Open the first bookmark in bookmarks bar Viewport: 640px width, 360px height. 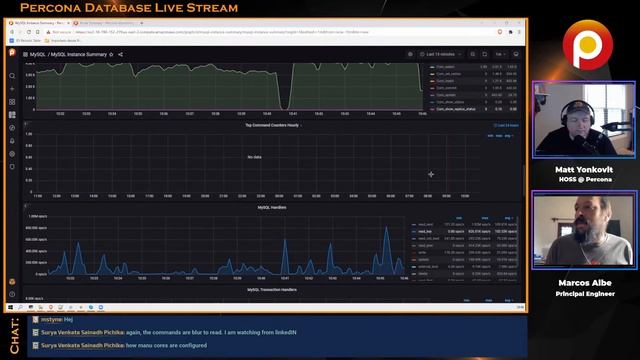[x=25, y=40]
